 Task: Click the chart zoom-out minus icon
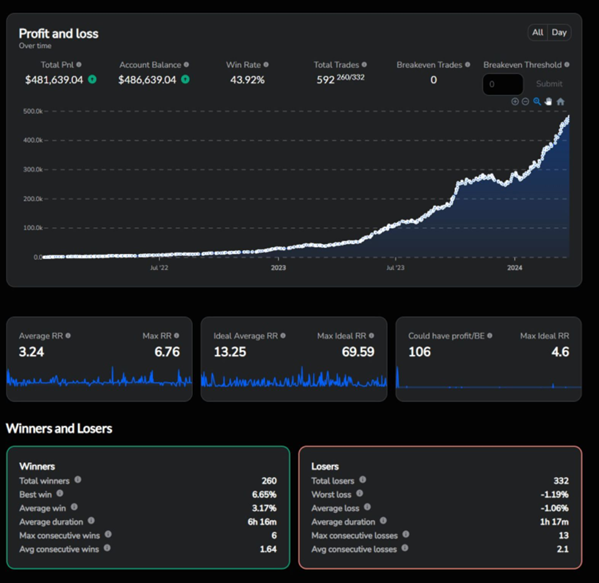(x=525, y=102)
